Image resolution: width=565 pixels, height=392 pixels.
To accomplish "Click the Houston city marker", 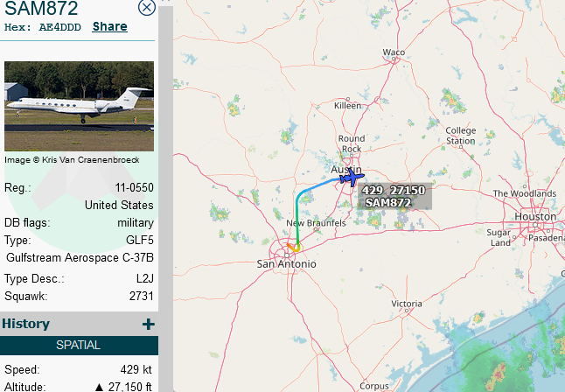I will click(535, 224).
